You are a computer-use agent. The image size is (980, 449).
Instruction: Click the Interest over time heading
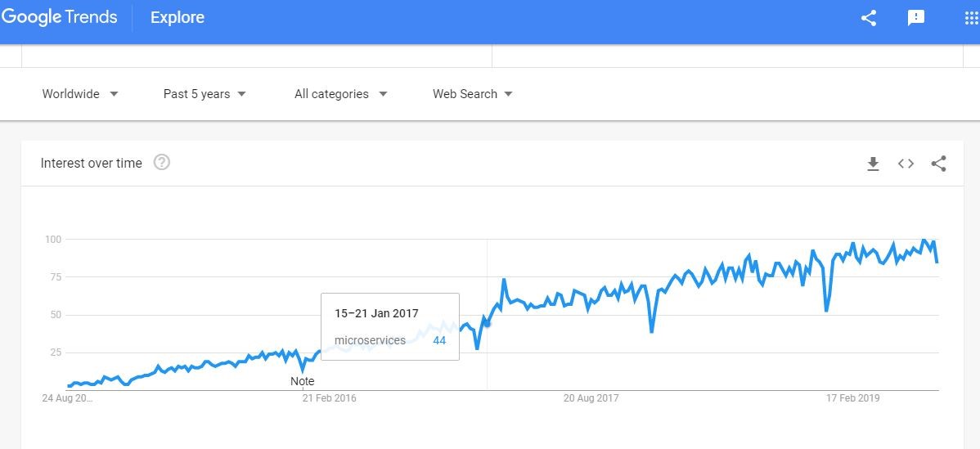[92, 163]
